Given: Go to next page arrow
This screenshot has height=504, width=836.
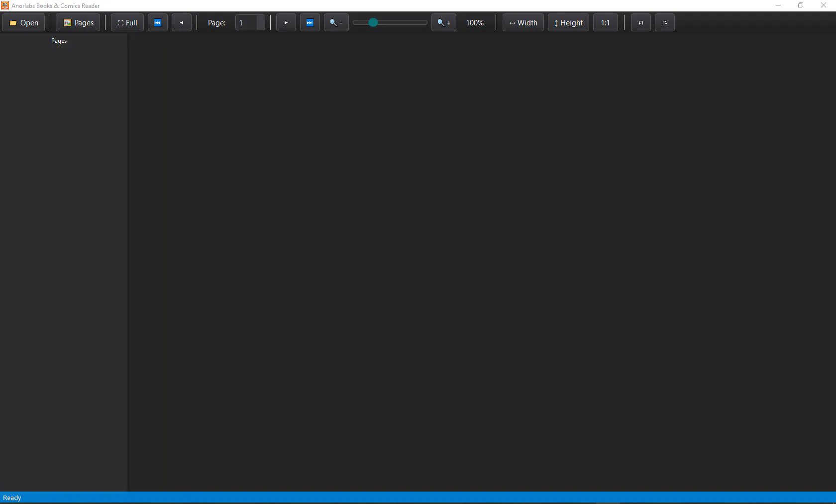Looking at the screenshot, I should click(x=286, y=23).
